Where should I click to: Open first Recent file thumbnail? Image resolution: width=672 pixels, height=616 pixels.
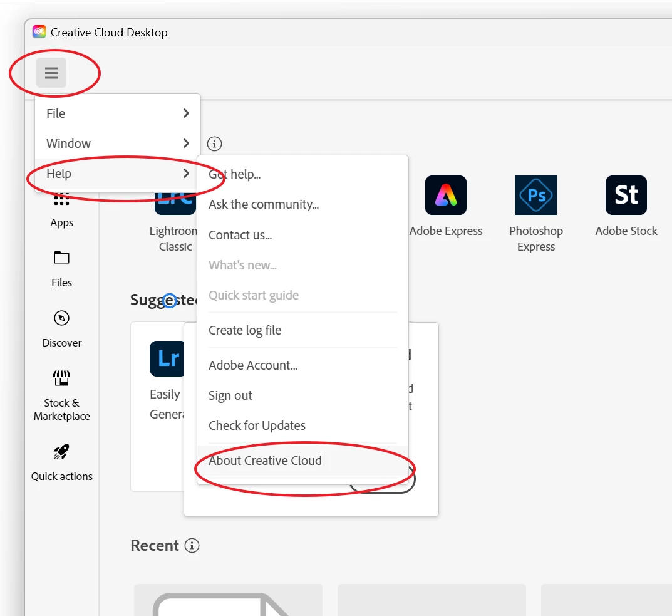(228, 600)
